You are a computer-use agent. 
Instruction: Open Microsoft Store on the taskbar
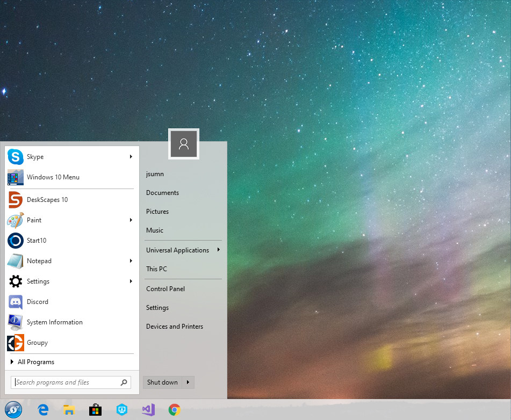[x=96, y=410]
